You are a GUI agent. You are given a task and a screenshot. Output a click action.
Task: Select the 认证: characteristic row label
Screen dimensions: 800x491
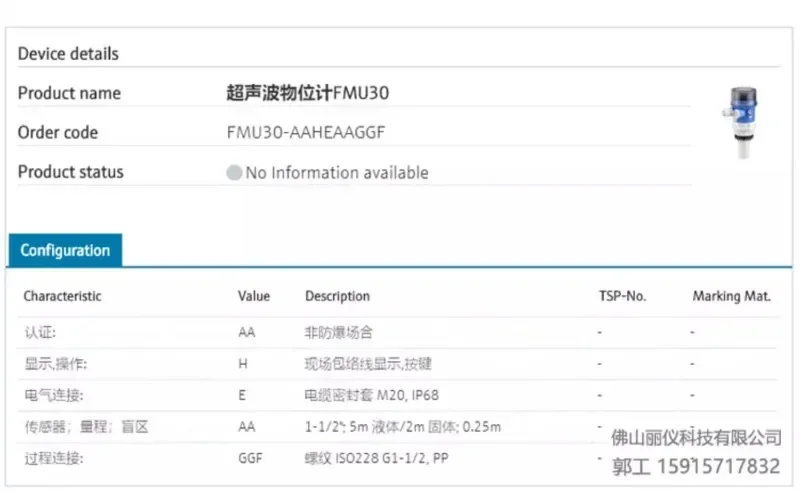[x=40, y=333]
